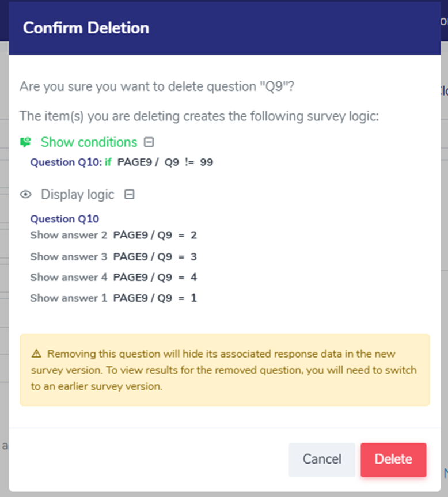Click the Display logic heading
This screenshot has width=448, height=497.
click(77, 195)
